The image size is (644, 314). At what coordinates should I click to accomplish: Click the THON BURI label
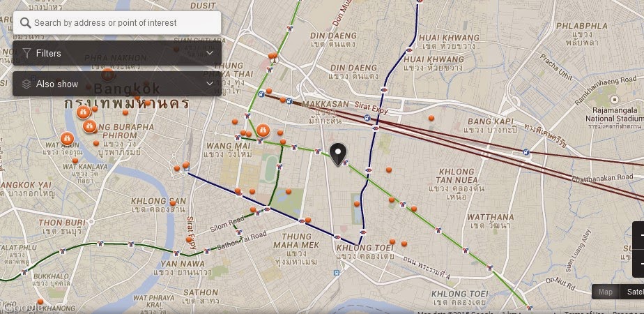(62, 223)
